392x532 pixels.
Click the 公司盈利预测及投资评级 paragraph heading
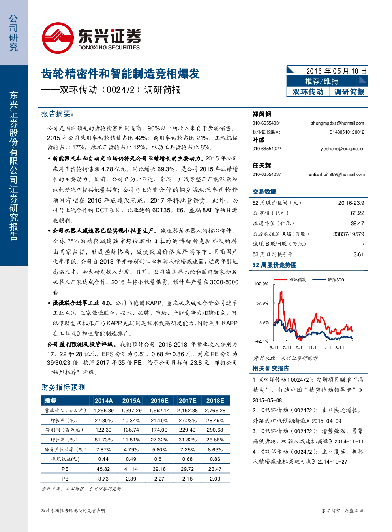(82, 345)
